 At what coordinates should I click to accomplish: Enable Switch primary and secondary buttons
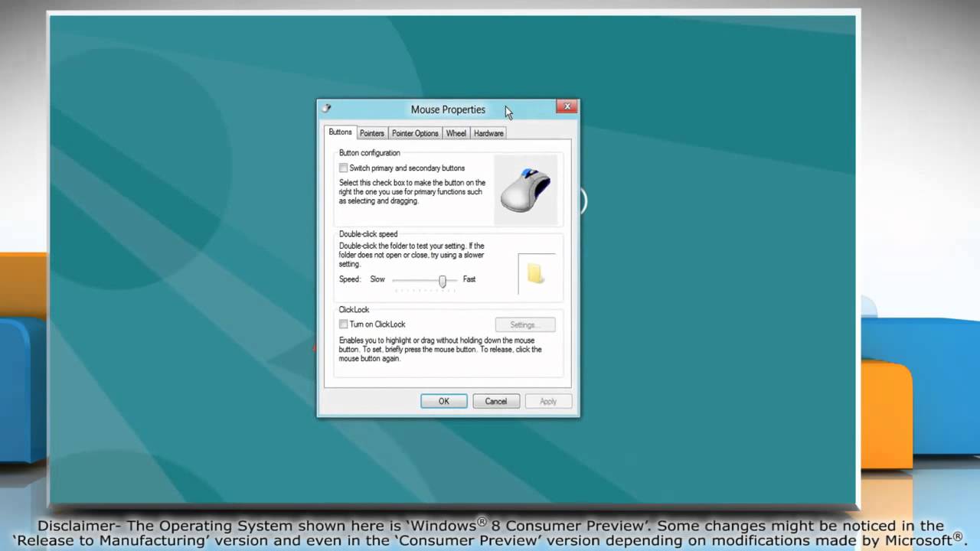(344, 168)
